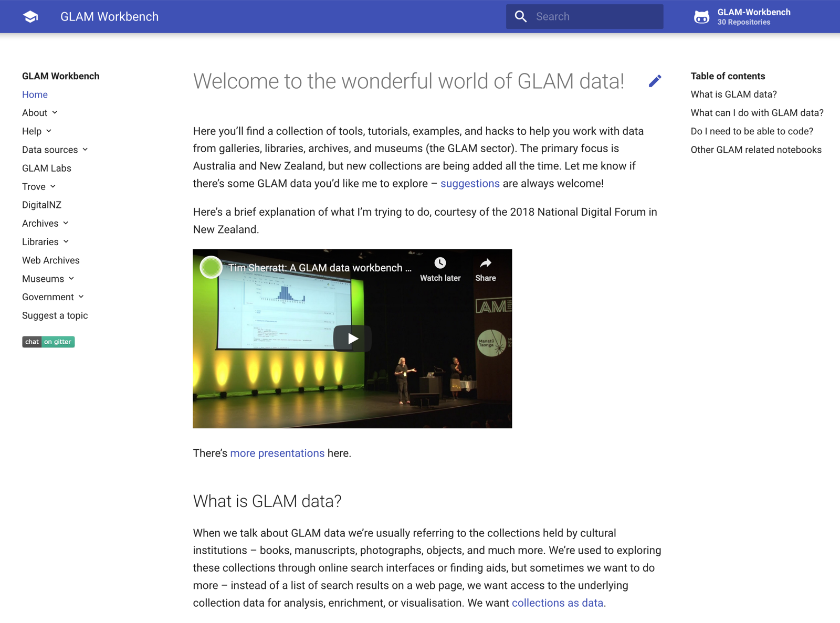The height and width of the screenshot is (623, 840).
Task: Expand the Help menu chevron
Action: coord(49,131)
